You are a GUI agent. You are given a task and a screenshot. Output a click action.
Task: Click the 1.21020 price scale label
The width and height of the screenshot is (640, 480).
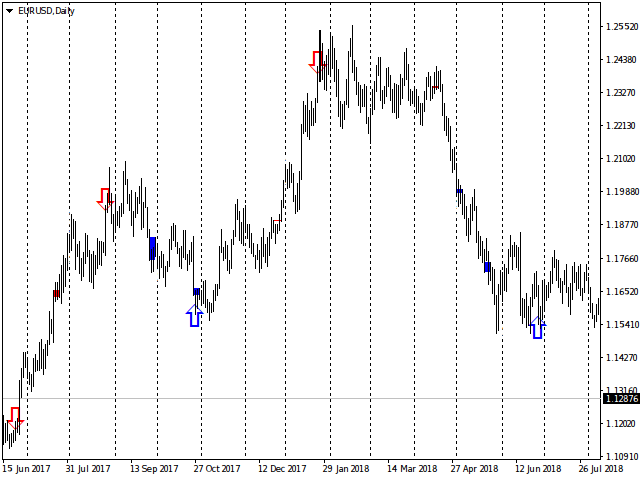(621, 159)
